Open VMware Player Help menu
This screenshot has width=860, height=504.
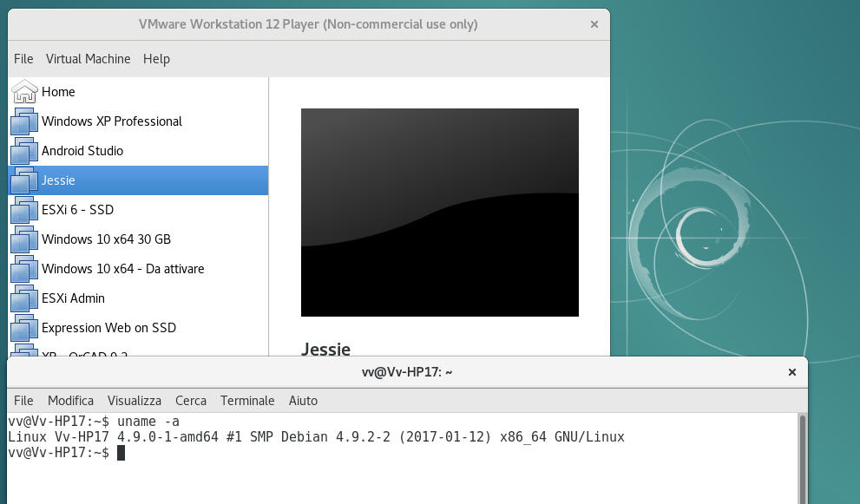click(x=156, y=59)
